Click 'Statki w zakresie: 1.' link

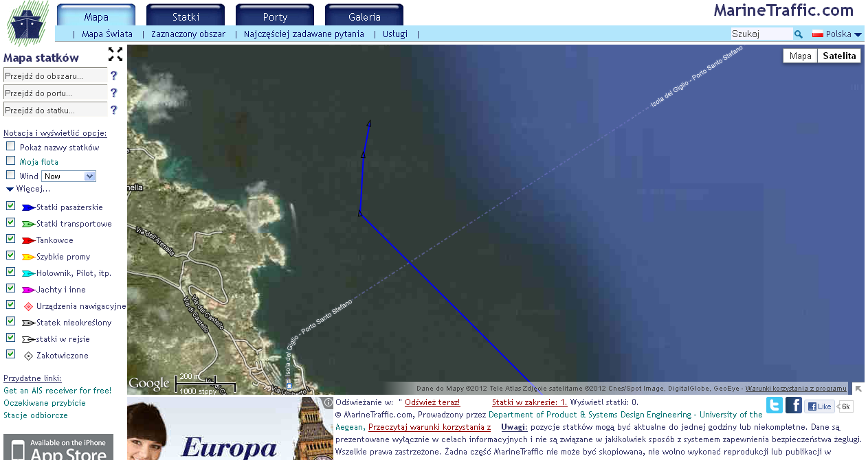[x=530, y=402]
